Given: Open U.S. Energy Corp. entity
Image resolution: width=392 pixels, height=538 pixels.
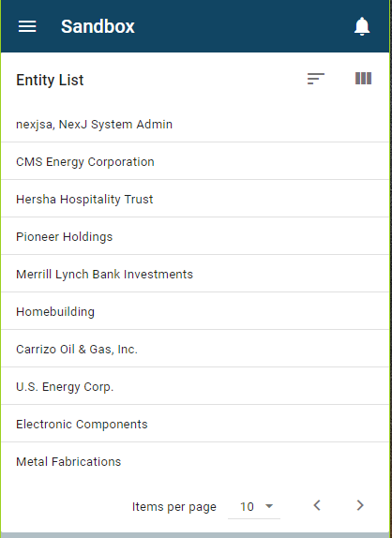Looking at the screenshot, I should click(x=195, y=386).
